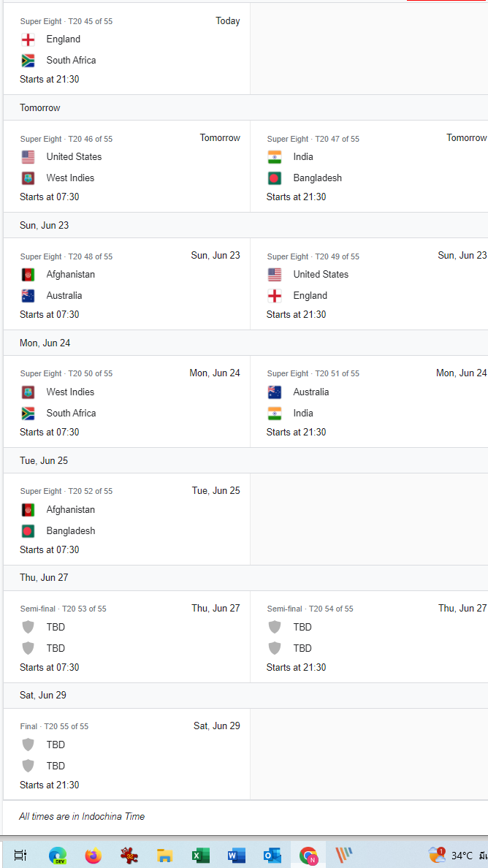Open Word from the taskbar

click(x=236, y=855)
